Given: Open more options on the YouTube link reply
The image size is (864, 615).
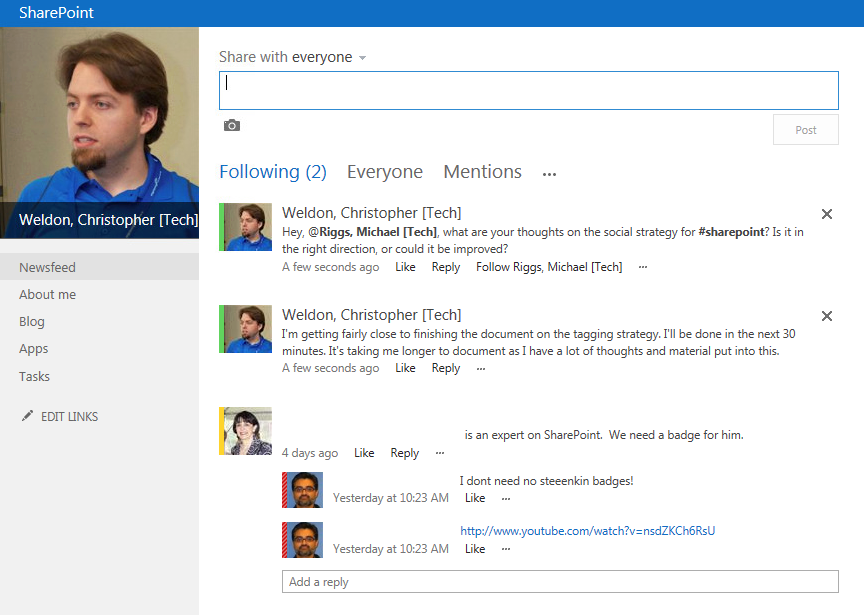Looking at the screenshot, I should pos(506,549).
